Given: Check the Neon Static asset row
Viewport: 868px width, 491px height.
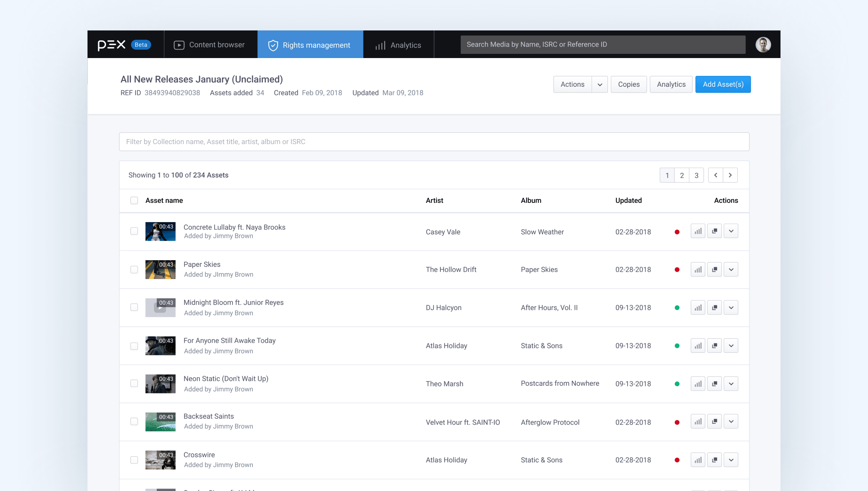Looking at the screenshot, I should pyautogui.click(x=134, y=384).
